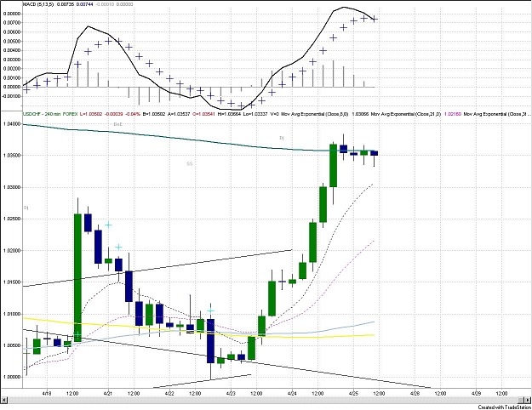532x410 pixels.
Task: Click the MACD value 0.00744
Action: coord(85,5)
